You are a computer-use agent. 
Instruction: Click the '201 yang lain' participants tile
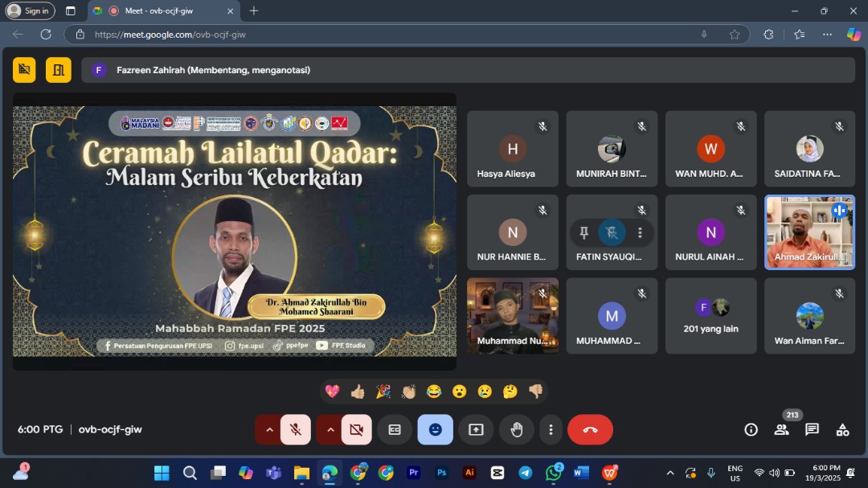(x=710, y=316)
